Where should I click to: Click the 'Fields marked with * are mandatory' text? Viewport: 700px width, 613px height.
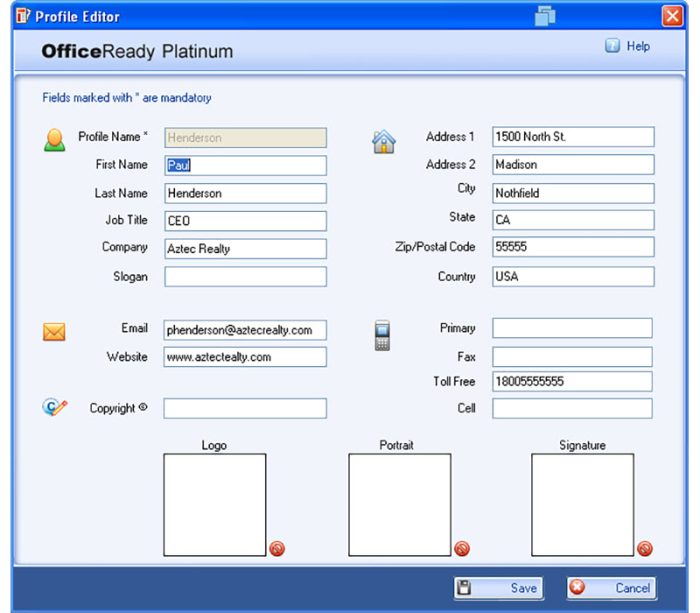click(x=127, y=98)
